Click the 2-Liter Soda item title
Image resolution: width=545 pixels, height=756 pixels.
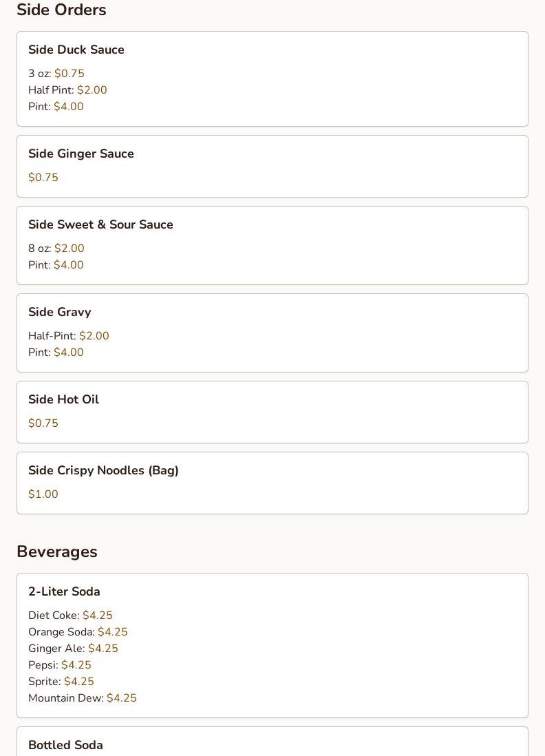64,591
